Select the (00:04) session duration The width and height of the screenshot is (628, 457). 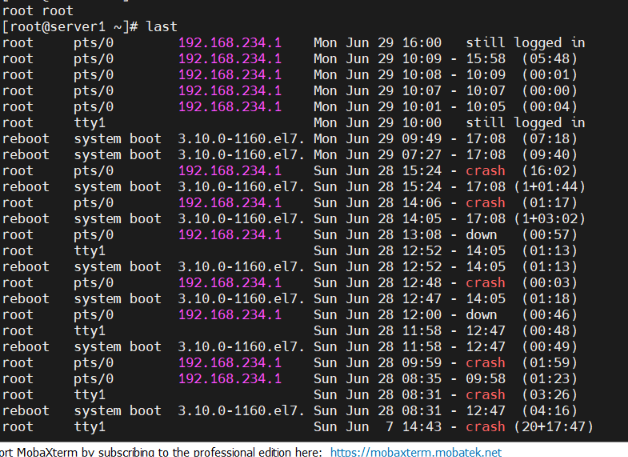point(550,107)
